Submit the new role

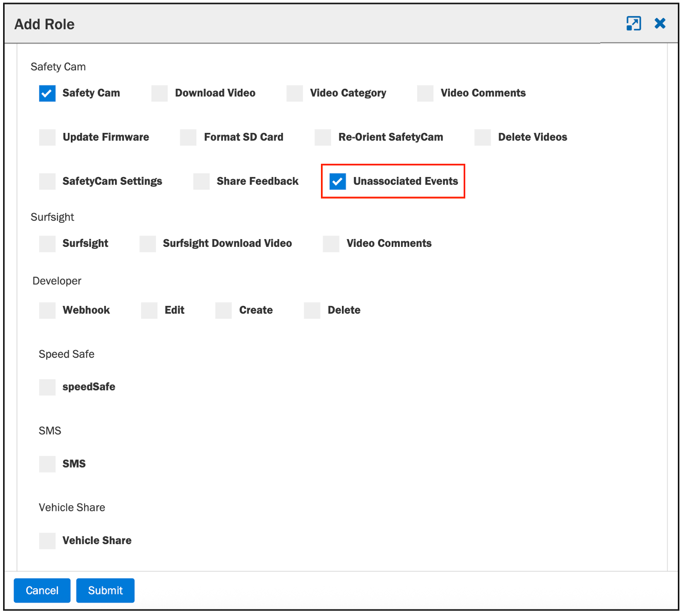(x=105, y=590)
